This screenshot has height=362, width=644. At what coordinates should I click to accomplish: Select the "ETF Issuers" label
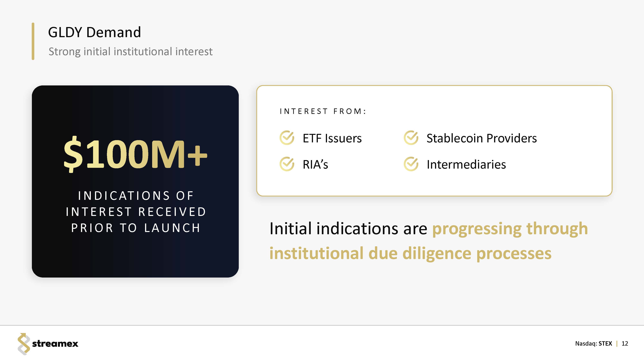pos(332,138)
